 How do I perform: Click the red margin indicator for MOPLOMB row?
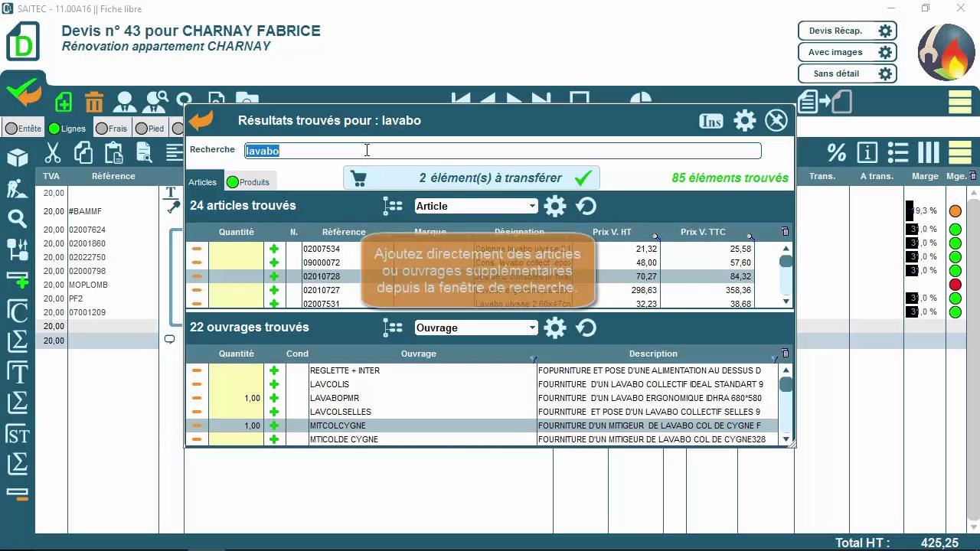(x=955, y=285)
